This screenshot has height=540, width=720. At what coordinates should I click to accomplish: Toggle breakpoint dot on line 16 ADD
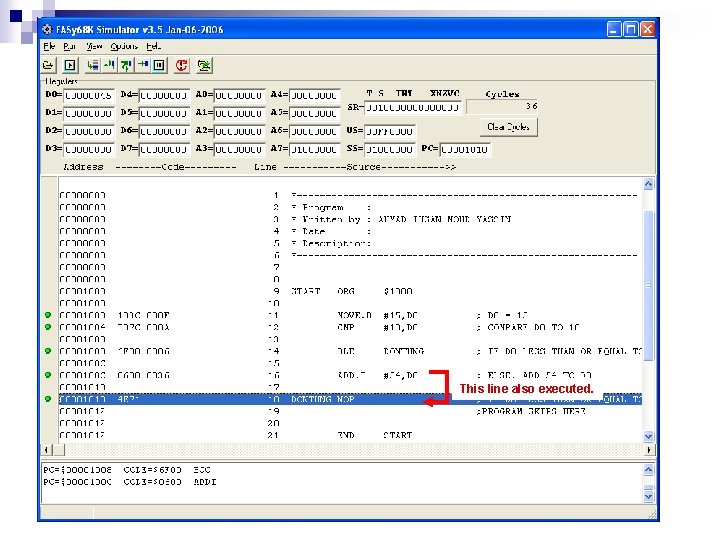pyautogui.click(x=48, y=375)
